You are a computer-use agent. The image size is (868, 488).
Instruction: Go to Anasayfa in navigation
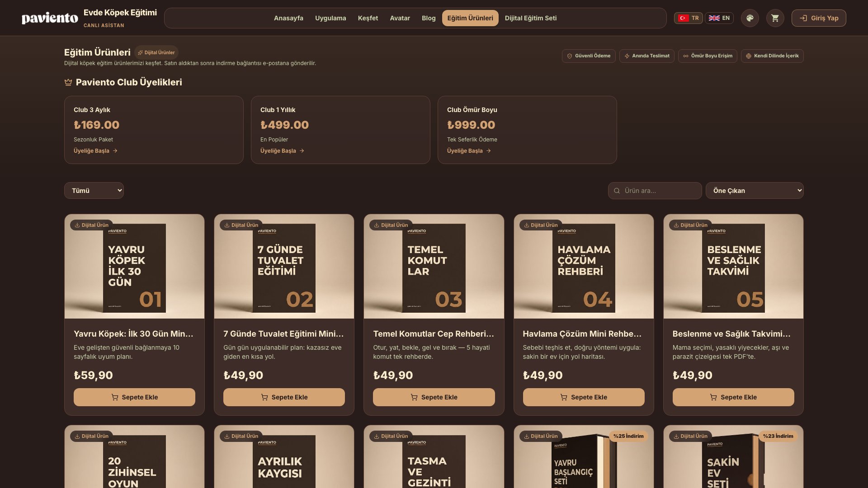tap(288, 18)
